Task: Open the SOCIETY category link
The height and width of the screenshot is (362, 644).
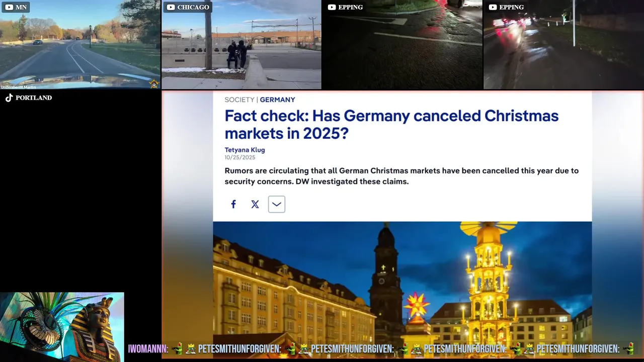Action: click(x=239, y=100)
